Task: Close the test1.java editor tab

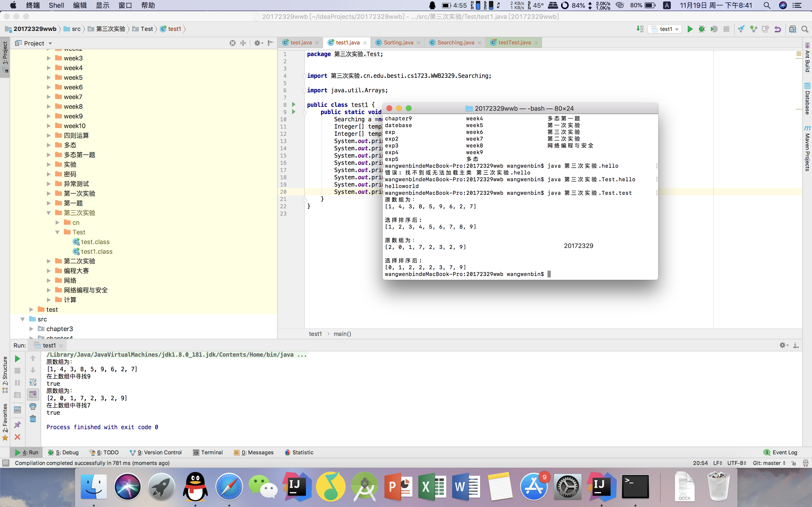Action: click(365, 43)
